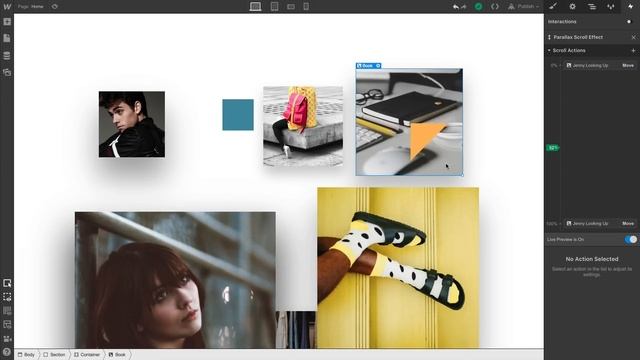Screen dimensions: 640x360
Task: Open the Element Settings gear tab
Action: coord(572,7)
